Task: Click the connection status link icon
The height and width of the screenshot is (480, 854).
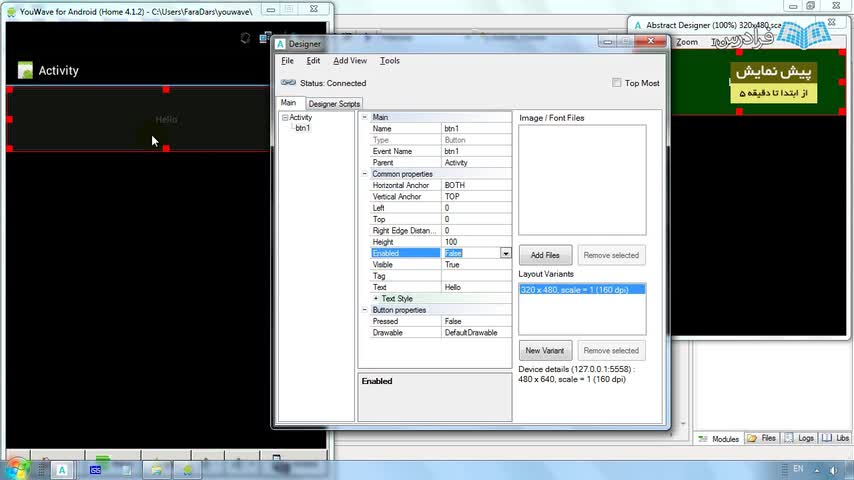Action: point(288,83)
